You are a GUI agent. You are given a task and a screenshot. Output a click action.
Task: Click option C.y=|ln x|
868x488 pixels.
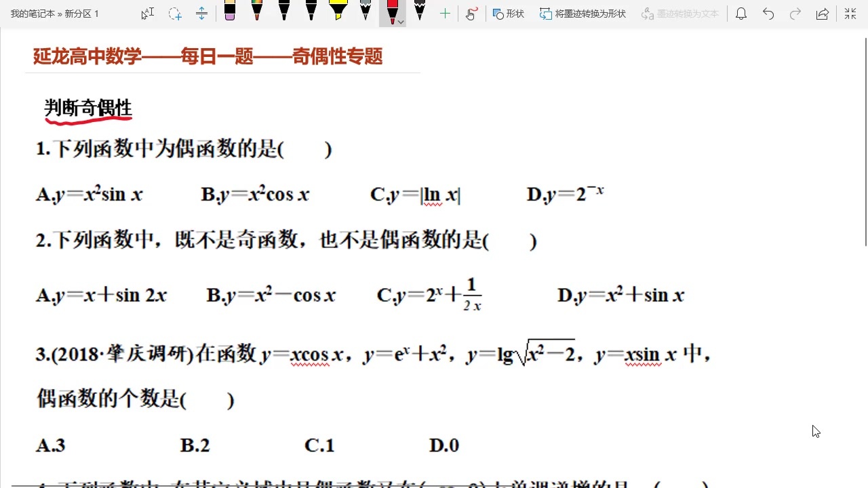coord(415,195)
